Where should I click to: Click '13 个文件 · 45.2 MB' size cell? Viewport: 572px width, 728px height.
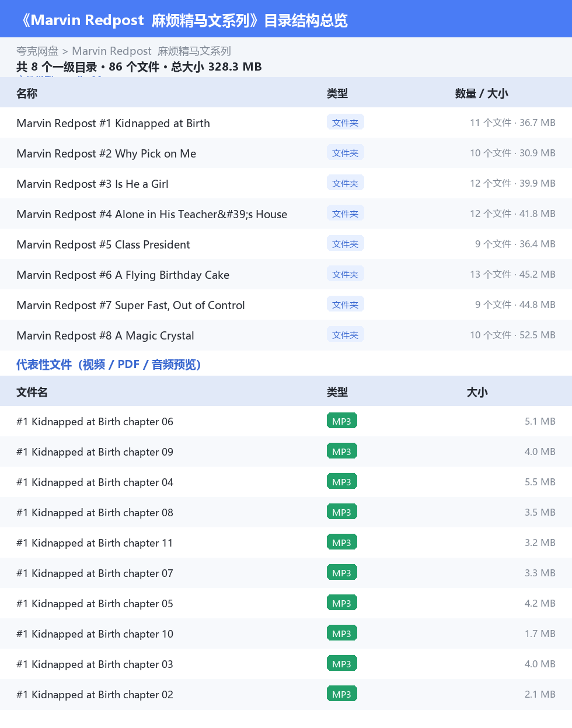tap(512, 274)
